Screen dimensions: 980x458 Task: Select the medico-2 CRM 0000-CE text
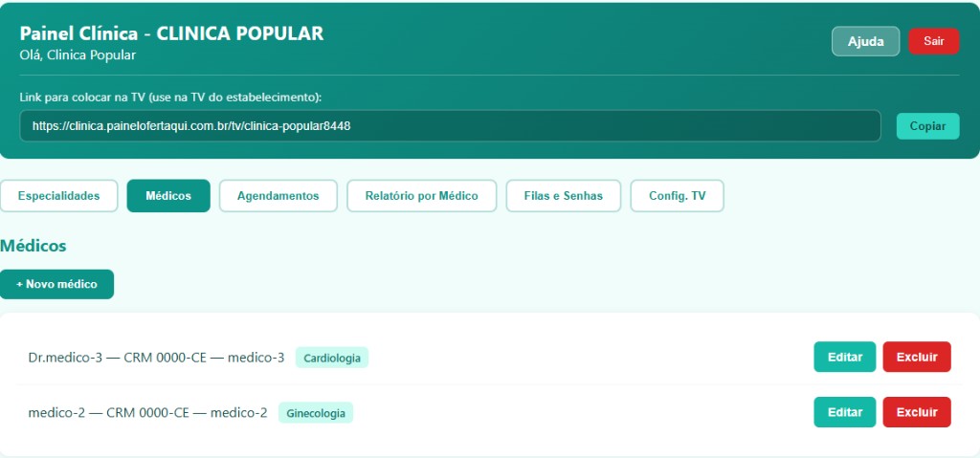147,413
